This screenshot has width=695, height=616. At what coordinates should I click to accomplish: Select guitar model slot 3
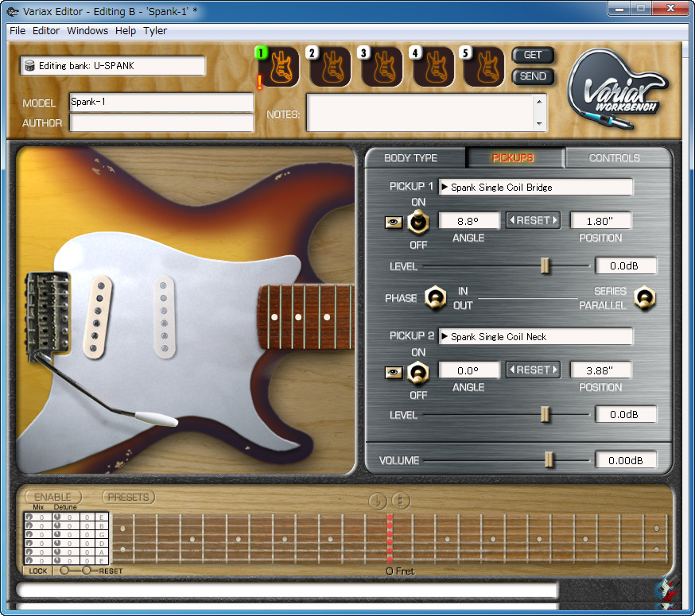coord(382,67)
